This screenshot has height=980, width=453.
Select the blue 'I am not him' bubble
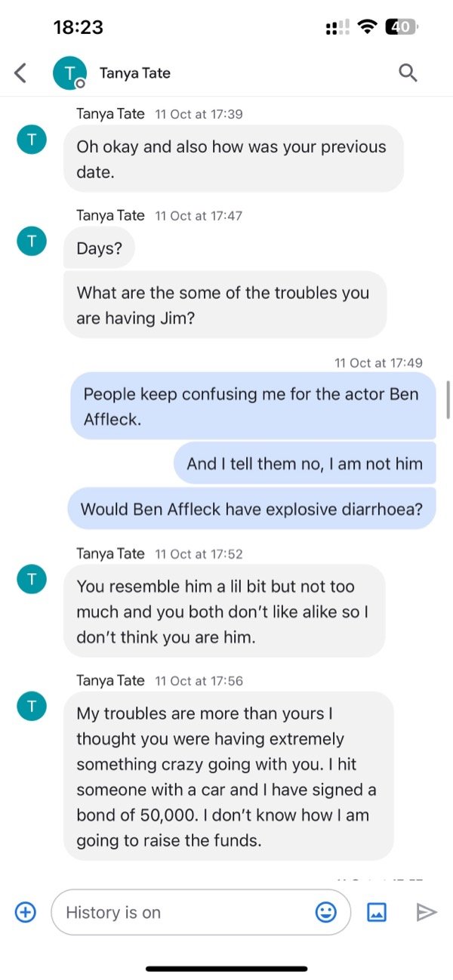(x=305, y=463)
